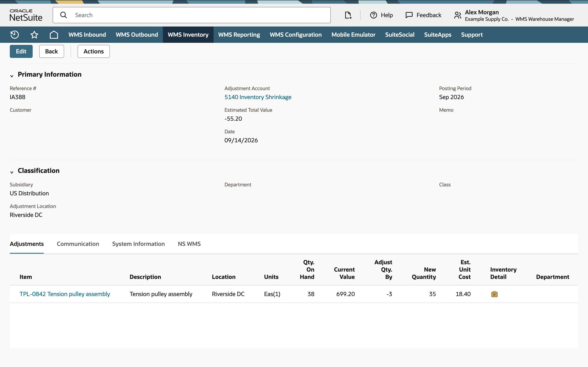Open the user role profile icon
588x367 pixels.
point(458,15)
